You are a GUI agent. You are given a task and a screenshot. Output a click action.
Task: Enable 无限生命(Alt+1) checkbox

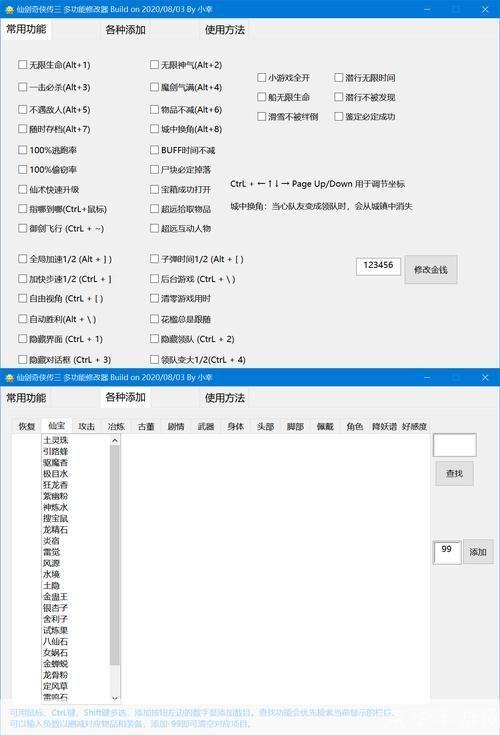click(x=22, y=65)
